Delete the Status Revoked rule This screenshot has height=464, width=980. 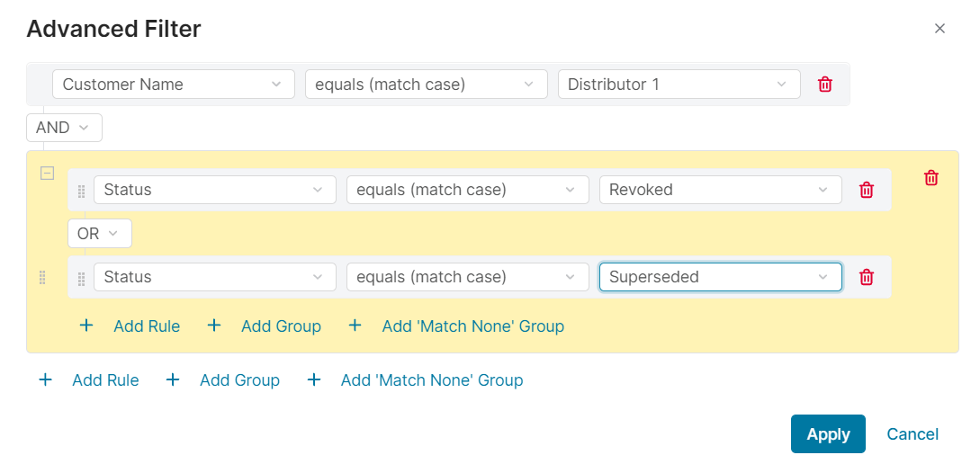(x=866, y=190)
